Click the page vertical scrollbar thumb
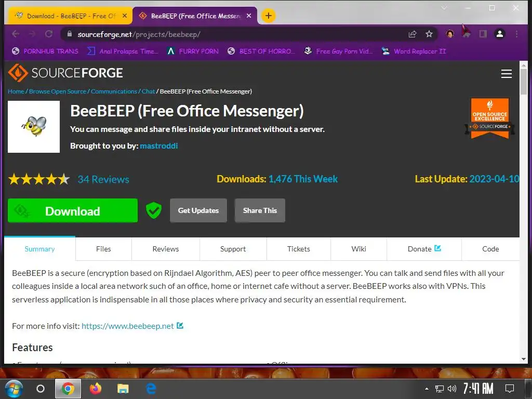The height and width of the screenshot is (399, 532). coord(524,83)
